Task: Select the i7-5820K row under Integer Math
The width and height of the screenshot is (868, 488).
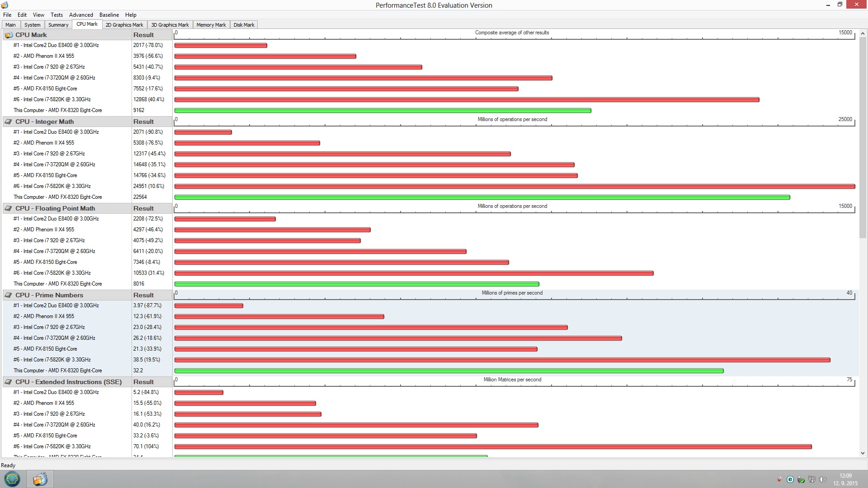Action: tap(52, 186)
